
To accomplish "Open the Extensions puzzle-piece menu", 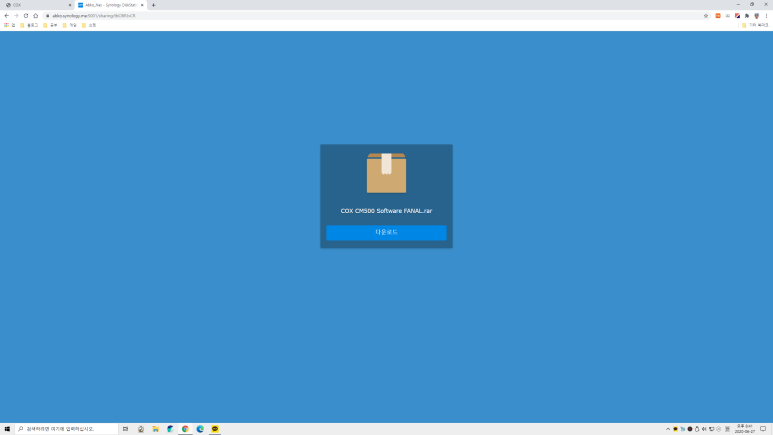I will [747, 16].
